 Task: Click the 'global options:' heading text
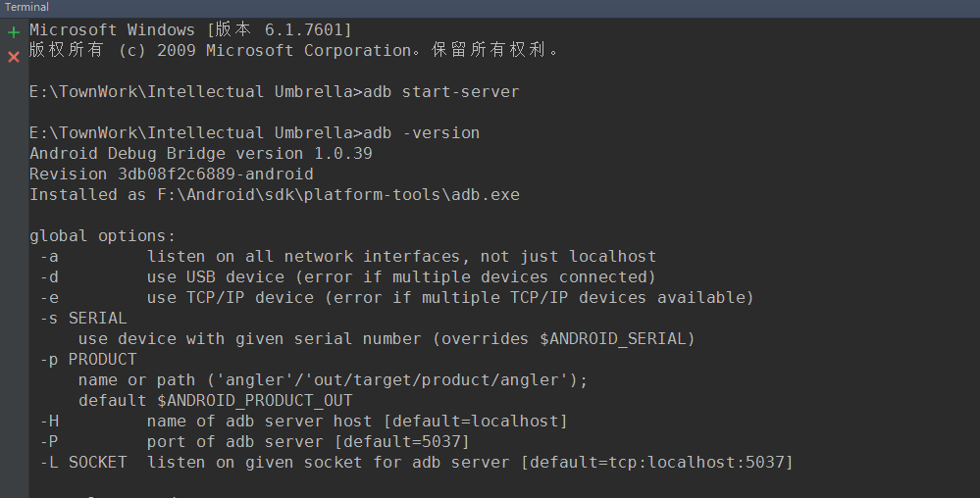point(102,236)
